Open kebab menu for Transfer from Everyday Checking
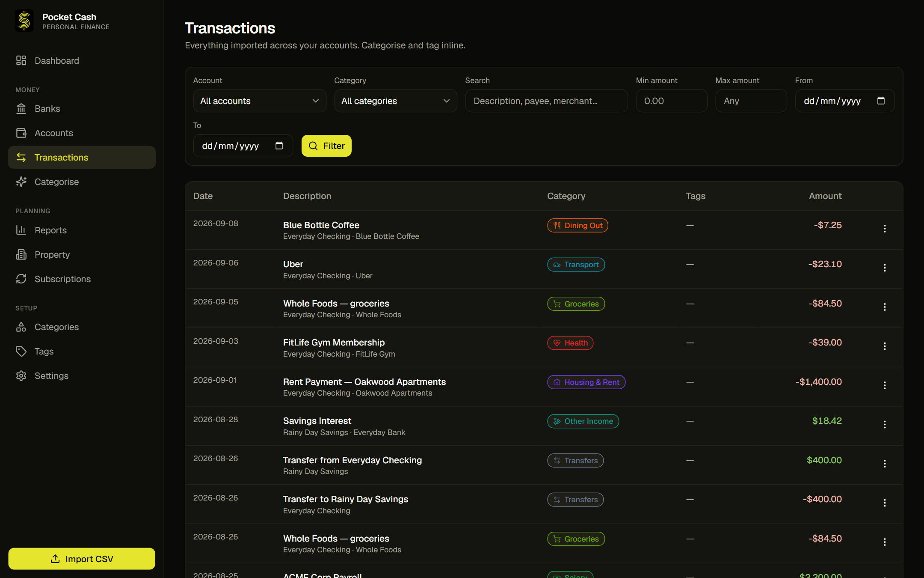This screenshot has width=924, height=578. pyautogui.click(x=885, y=464)
